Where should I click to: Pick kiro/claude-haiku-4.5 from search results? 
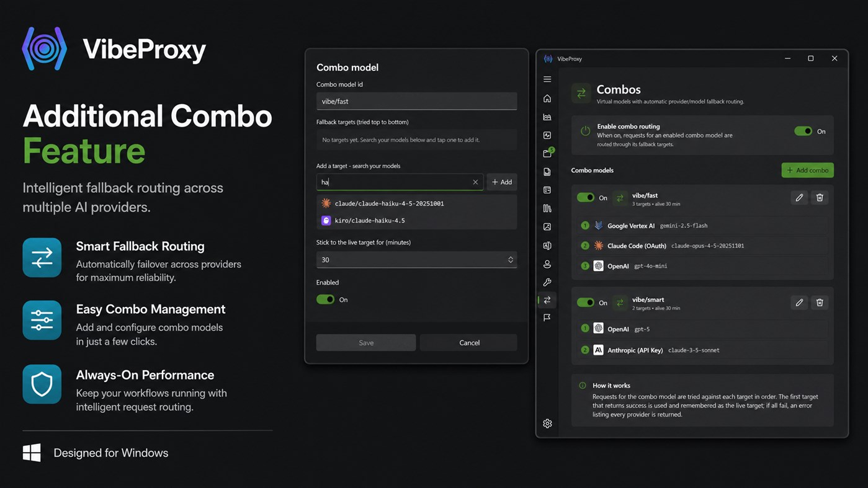[x=416, y=221]
